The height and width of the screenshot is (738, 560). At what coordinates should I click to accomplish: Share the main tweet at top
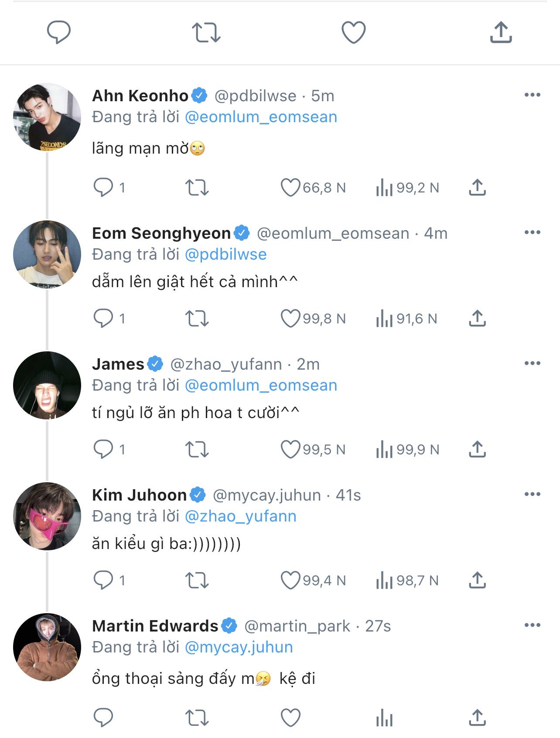tap(501, 32)
